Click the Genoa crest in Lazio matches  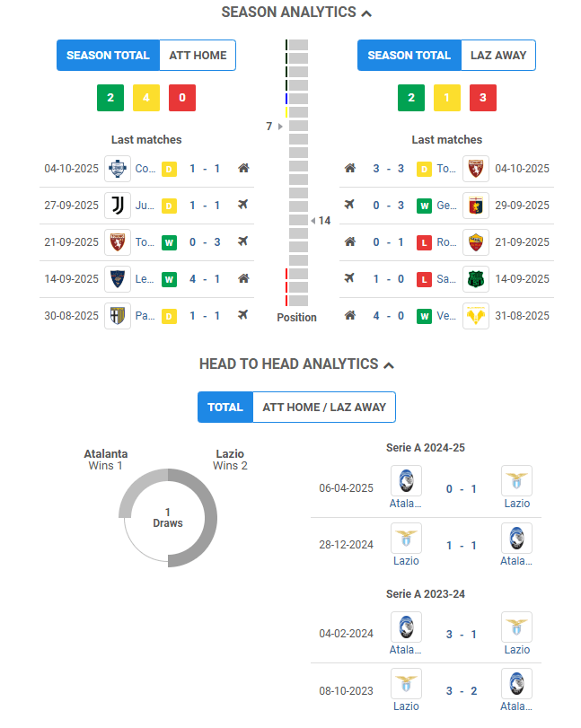[x=476, y=206]
